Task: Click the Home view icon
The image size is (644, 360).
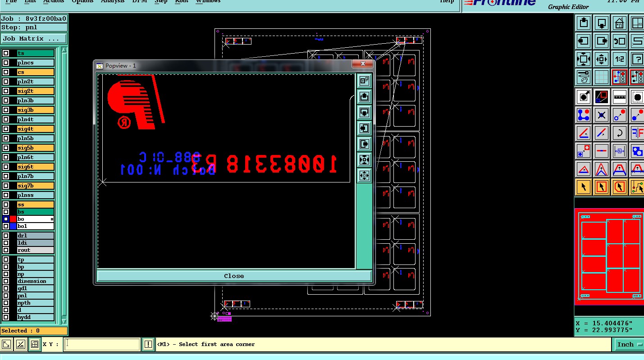Action: click(620, 23)
